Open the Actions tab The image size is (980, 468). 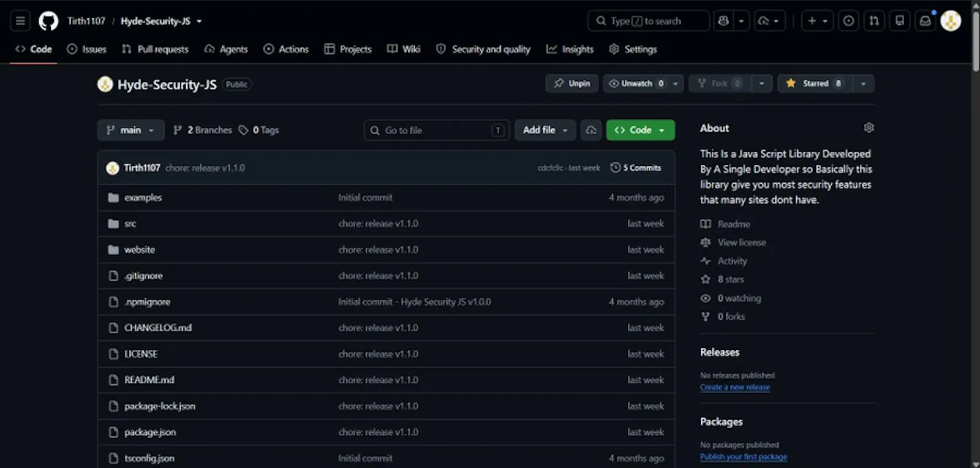286,49
